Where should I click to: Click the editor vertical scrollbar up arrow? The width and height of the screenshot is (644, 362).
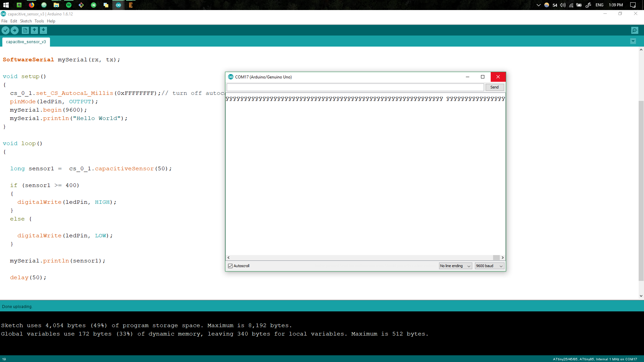(641, 50)
